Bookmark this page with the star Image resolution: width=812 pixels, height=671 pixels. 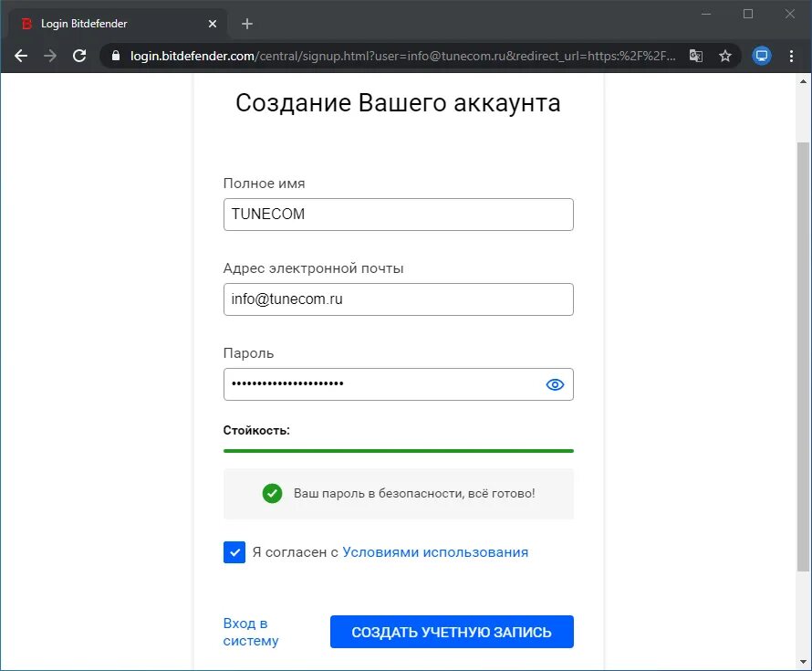point(725,56)
